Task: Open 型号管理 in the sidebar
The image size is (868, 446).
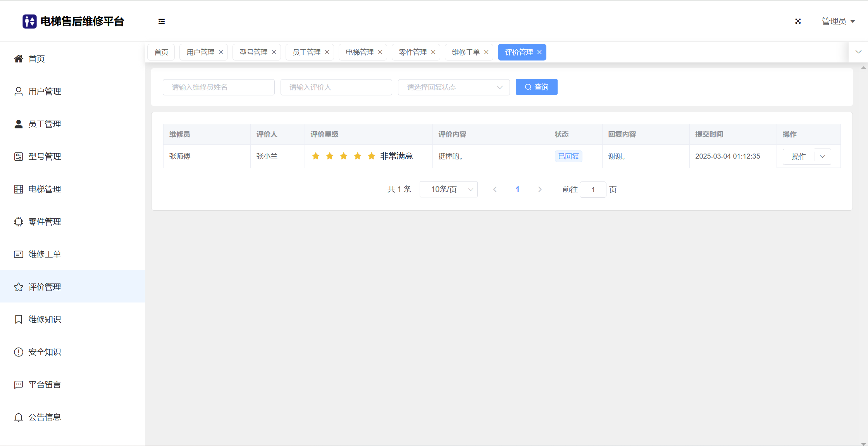Action: [x=45, y=157]
